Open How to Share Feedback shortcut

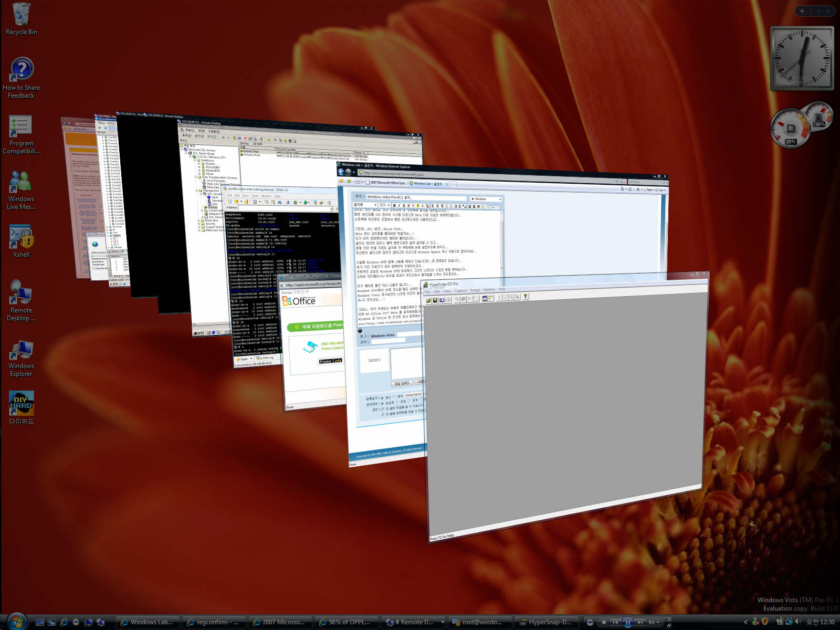pyautogui.click(x=21, y=78)
